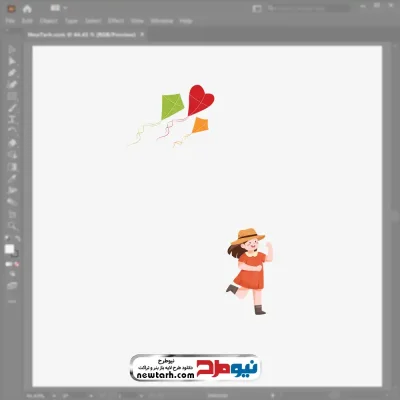Screen dimensions: 400x400
Task: Open the Window menu
Action: 162,21
